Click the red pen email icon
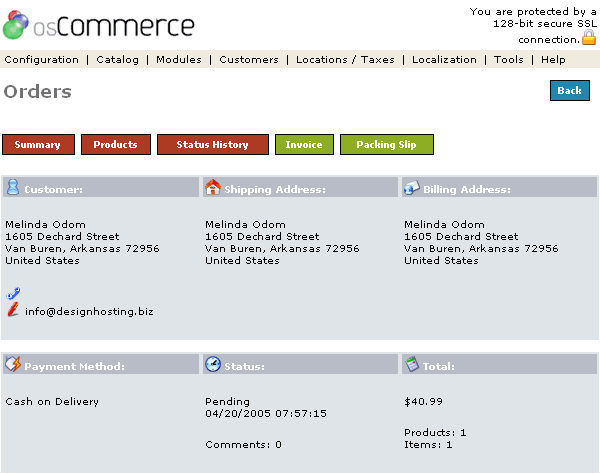The height and width of the screenshot is (474, 600). coord(13,309)
